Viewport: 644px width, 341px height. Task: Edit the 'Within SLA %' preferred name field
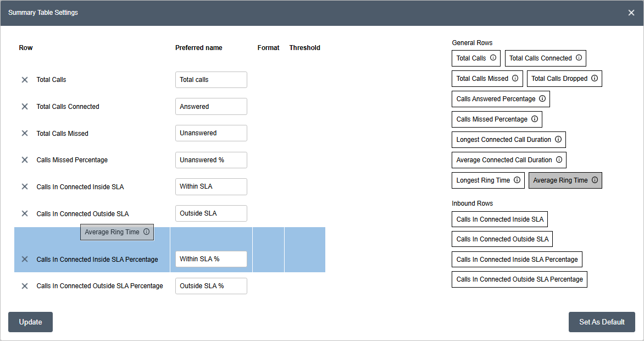point(211,259)
